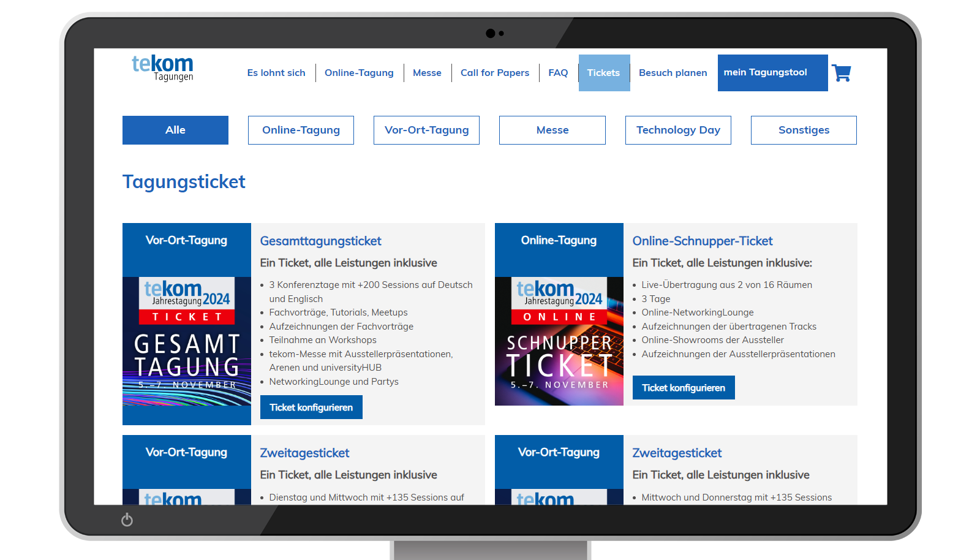Screen dimensions: 980x560
Task: Open the shopping cart icon
Action: click(x=842, y=73)
